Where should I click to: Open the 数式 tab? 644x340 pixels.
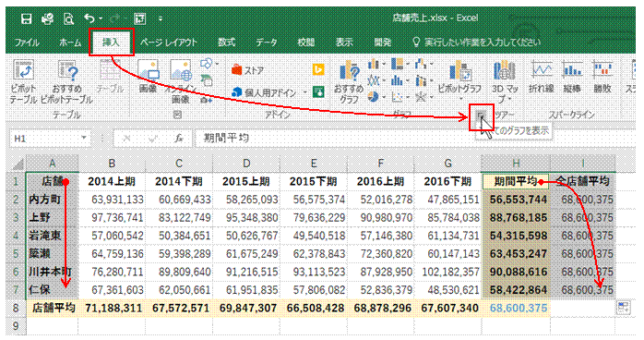point(227,42)
